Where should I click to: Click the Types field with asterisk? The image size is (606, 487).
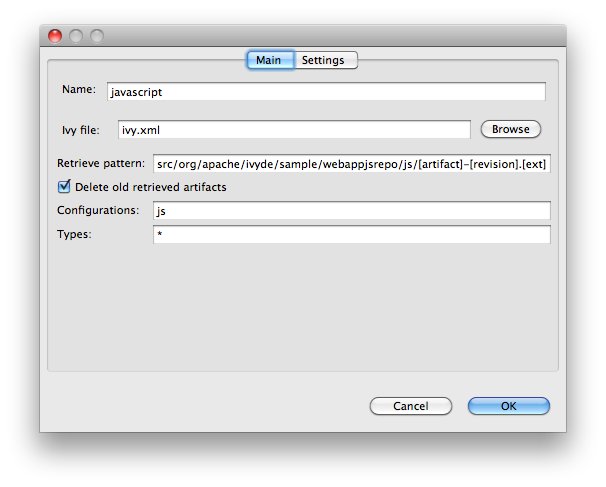351,234
